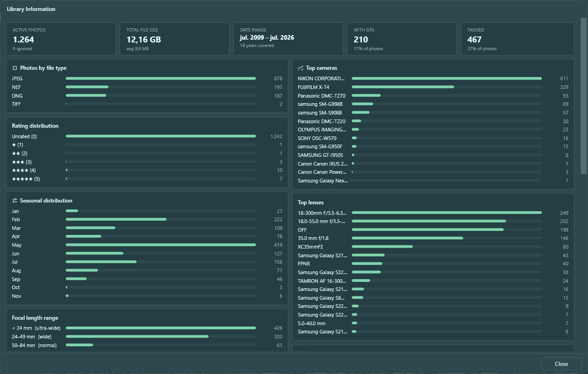Click the JPEG file type bar
This screenshot has height=374, width=588.
coord(161,78)
